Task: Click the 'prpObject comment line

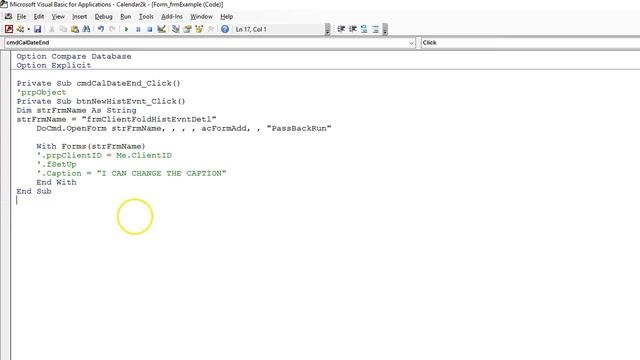Action: tap(41, 92)
